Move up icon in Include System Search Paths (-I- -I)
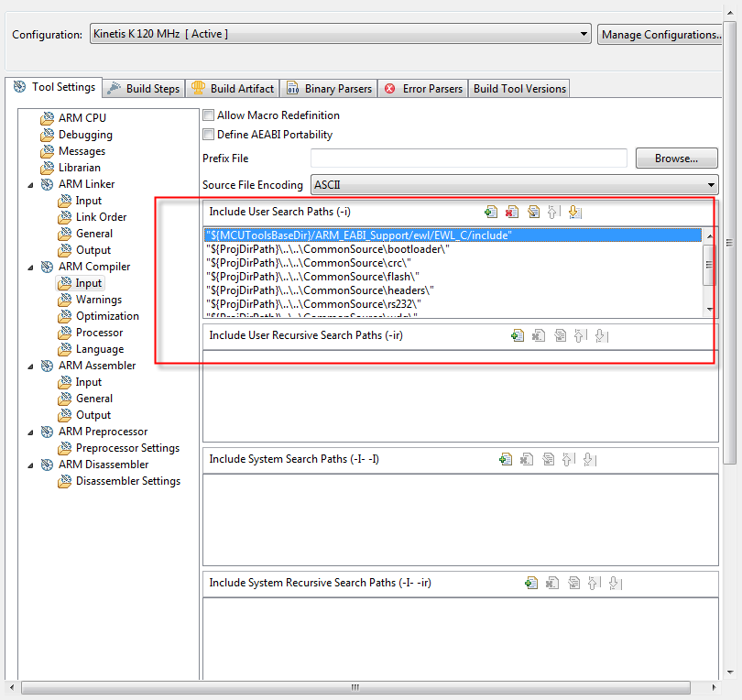This screenshot has height=700, width=742. click(x=568, y=459)
